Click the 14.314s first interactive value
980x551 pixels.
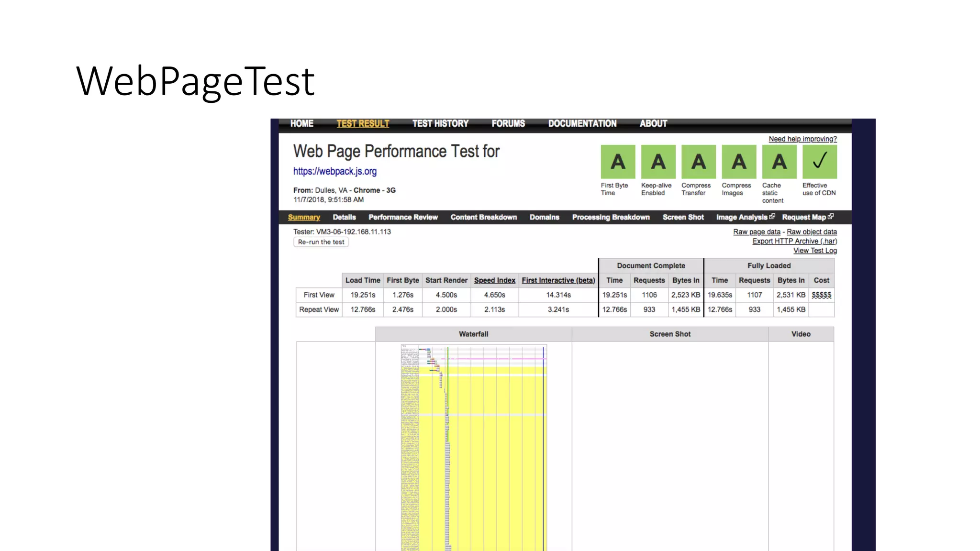click(558, 295)
